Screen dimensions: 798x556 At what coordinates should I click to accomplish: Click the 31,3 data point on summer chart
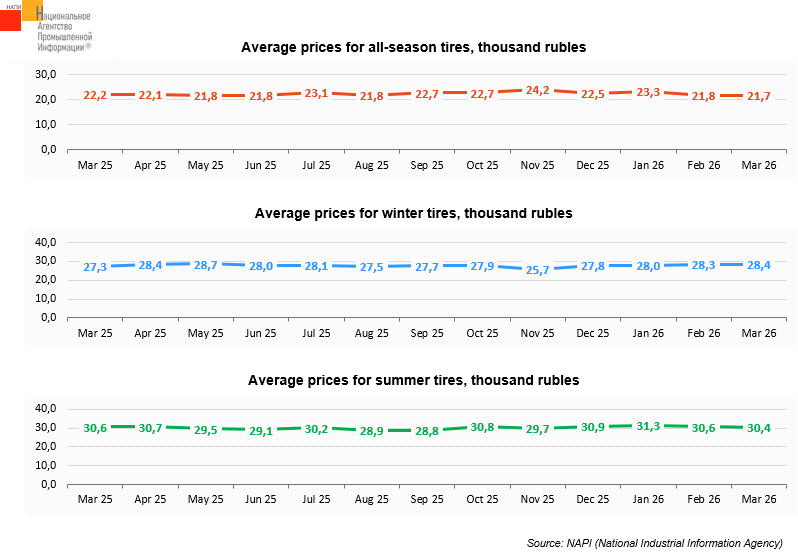(648, 426)
